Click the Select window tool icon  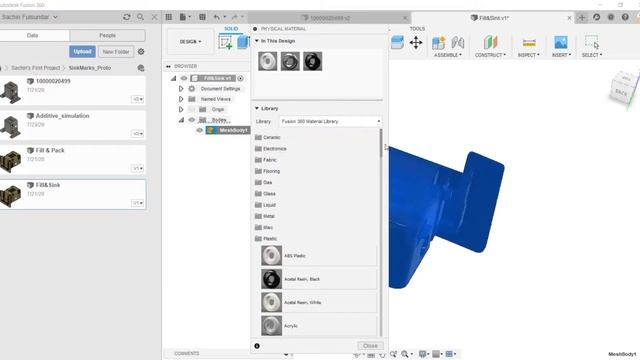[x=591, y=42]
